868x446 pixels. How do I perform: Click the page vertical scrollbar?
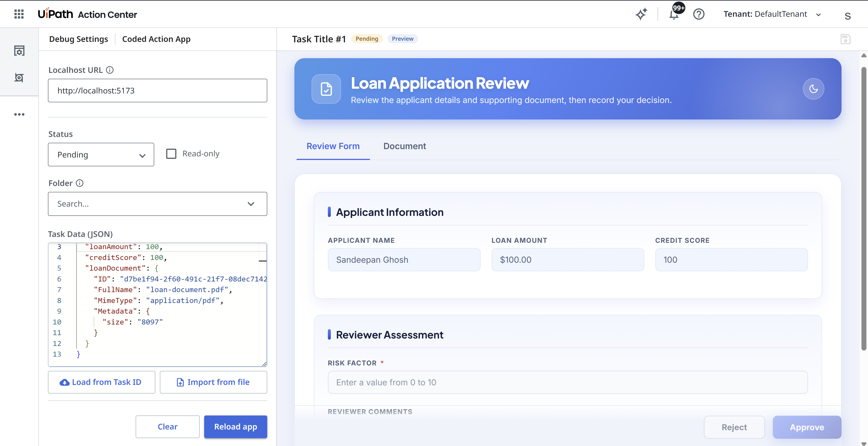864,209
